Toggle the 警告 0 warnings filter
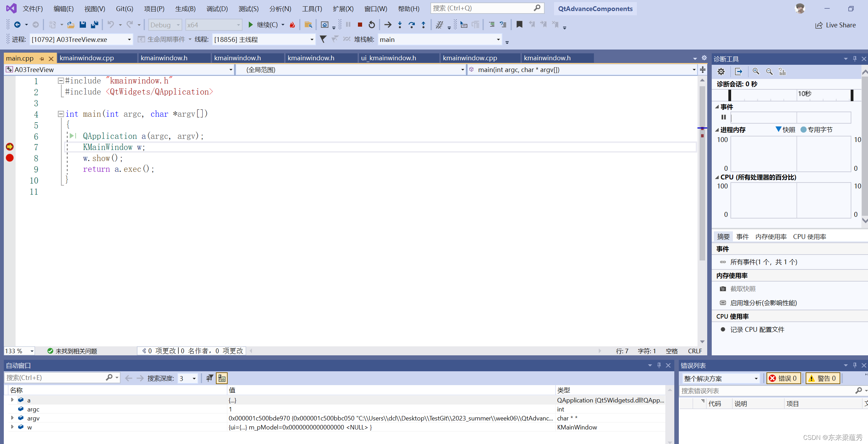Viewport: 868px width, 444px height. 823,378
